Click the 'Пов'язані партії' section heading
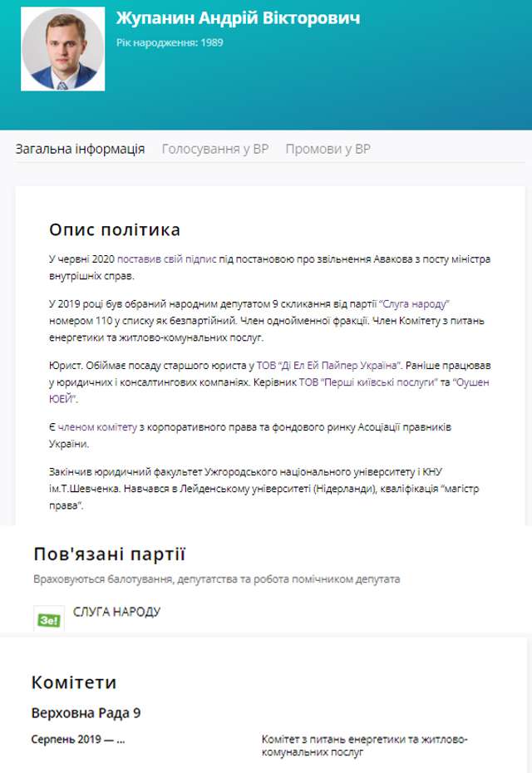532x773 pixels. tap(109, 554)
